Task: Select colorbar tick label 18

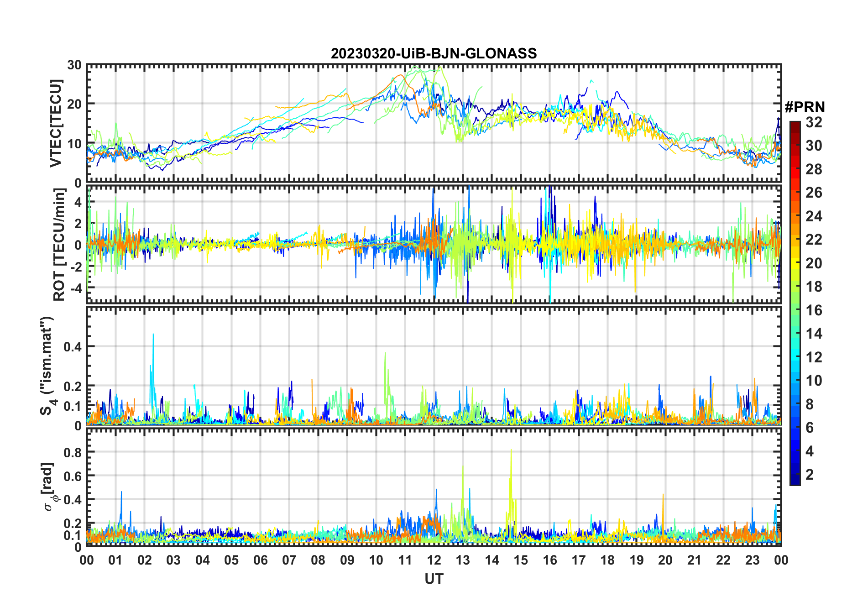Action: (x=814, y=287)
